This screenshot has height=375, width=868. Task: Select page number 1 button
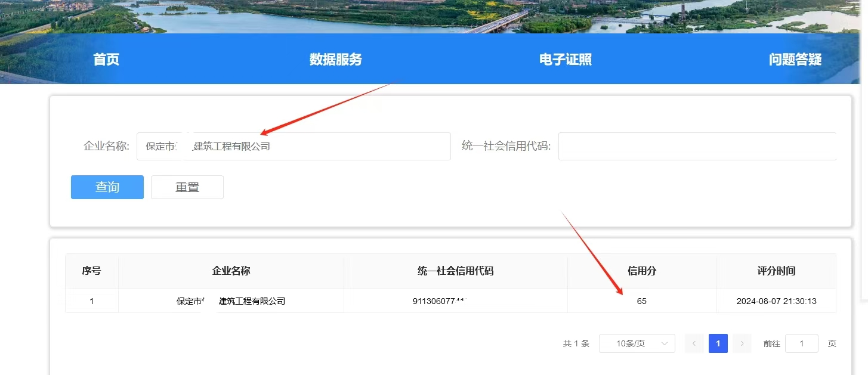click(x=718, y=343)
